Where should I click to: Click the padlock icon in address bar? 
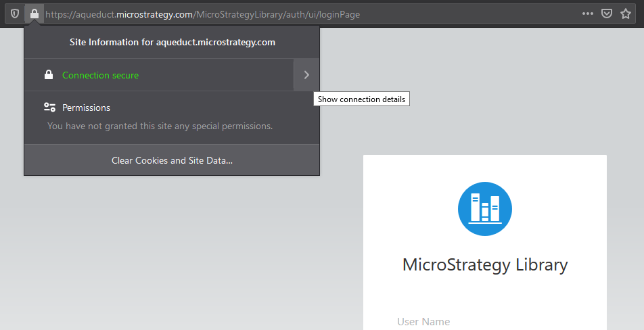click(x=34, y=14)
